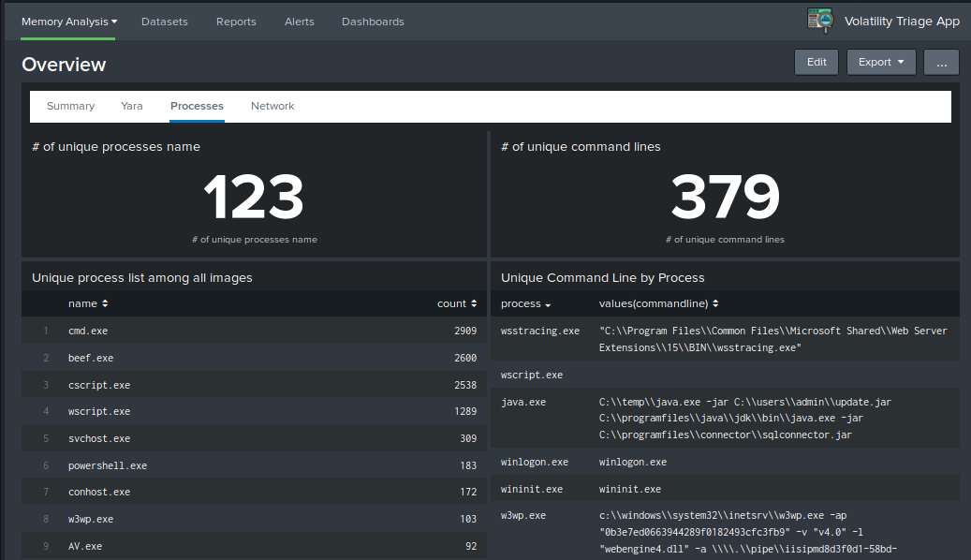Switch to the Summary tab
Viewport: 971px width, 560px height.
coord(70,106)
